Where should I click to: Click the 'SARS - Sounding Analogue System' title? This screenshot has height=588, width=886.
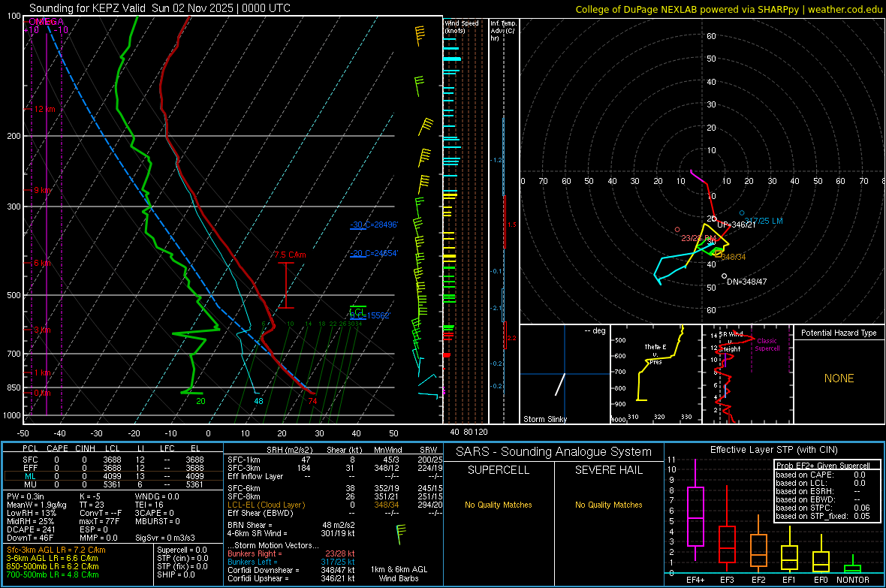(553, 452)
